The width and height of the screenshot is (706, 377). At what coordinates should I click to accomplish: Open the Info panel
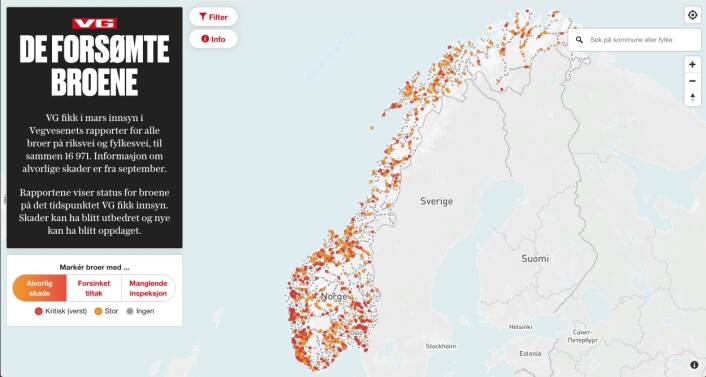(213, 39)
